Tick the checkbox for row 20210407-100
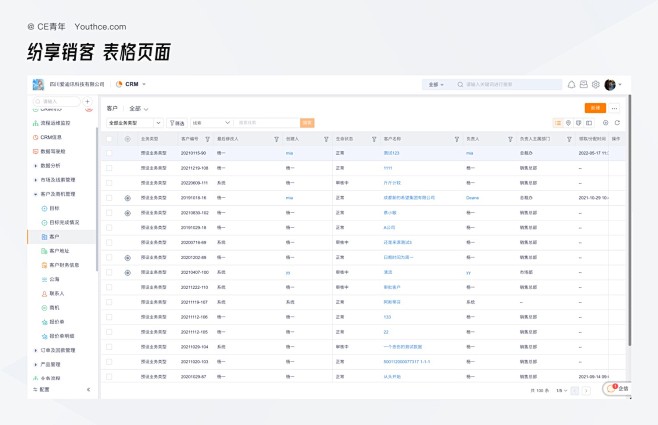Viewport: 658px width, 425px height. pos(109,272)
